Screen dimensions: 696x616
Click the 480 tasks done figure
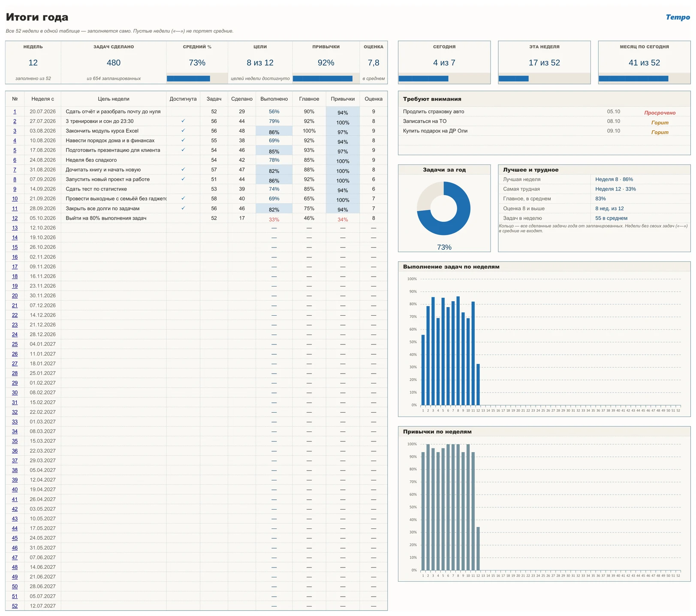coord(113,63)
